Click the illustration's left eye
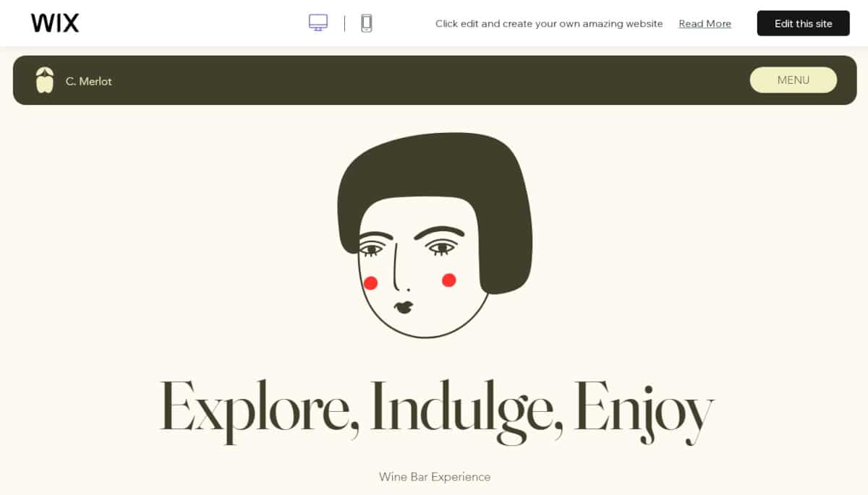The width and height of the screenshot is (868, 495). (372, 249)
